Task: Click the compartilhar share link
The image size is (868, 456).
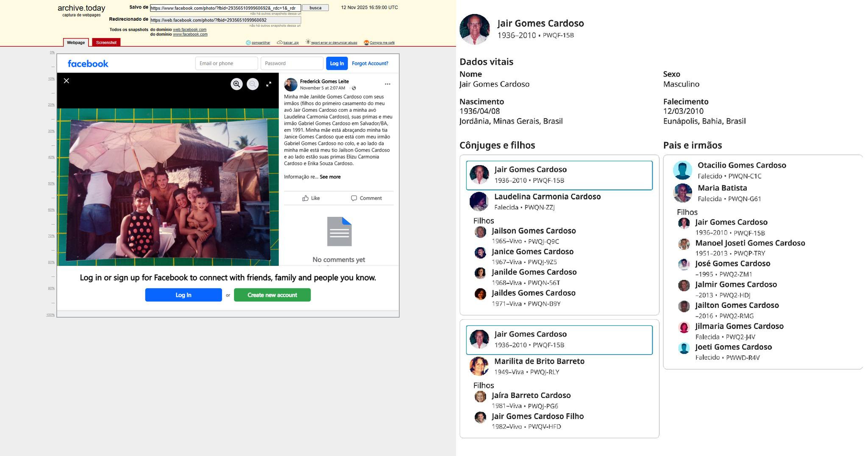Action: [260, 43]
